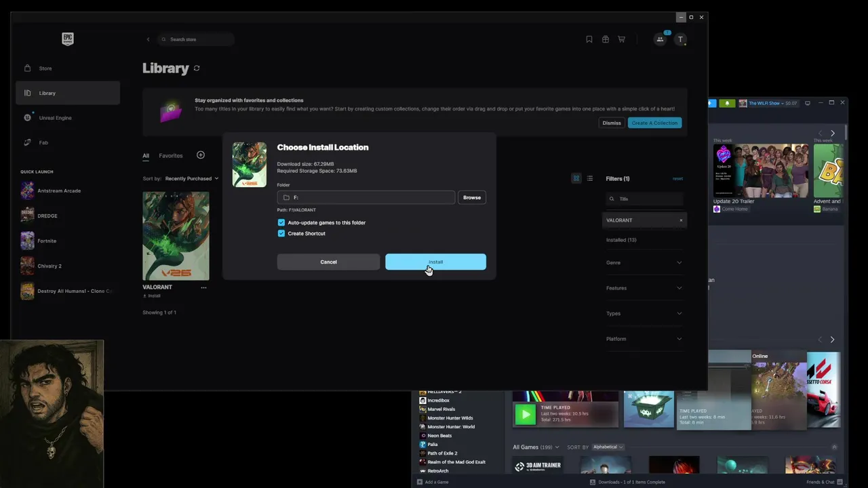Expand Steam All Games (199) dropdown
This screenshot has height=488, width=868.
coord(536,447)
